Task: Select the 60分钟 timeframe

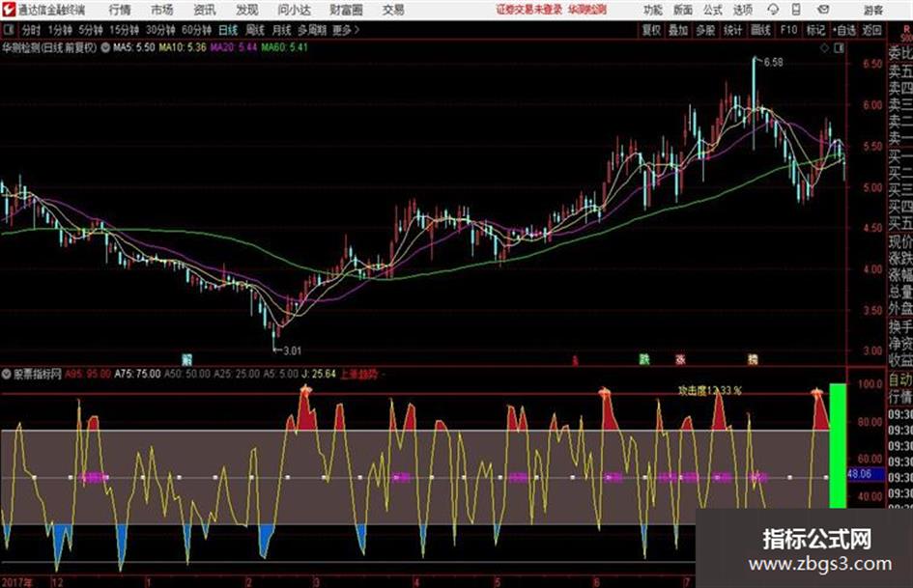Action: tap(196, 30)
